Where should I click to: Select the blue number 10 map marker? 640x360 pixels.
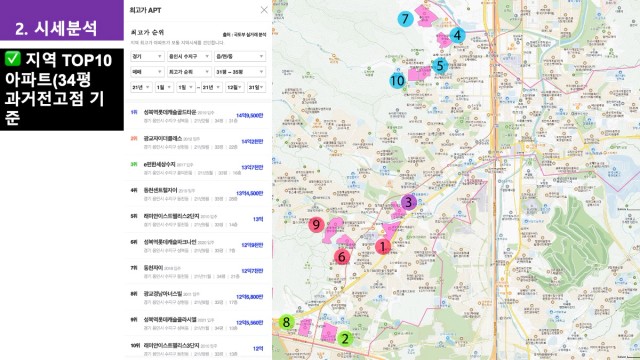[397, 81]
